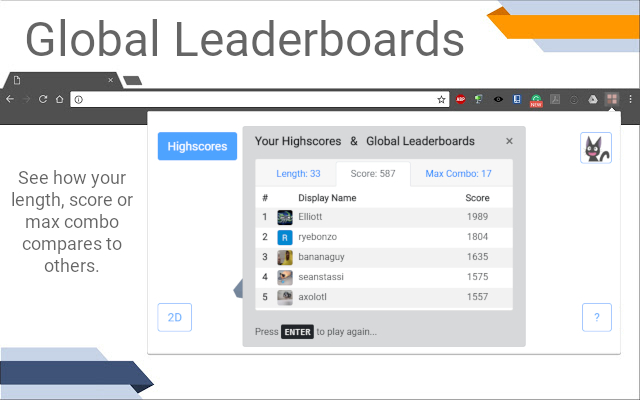Viewport: 640px width, 400px height.
Task: Click the # rank column header
Action: tap(265, 198)
